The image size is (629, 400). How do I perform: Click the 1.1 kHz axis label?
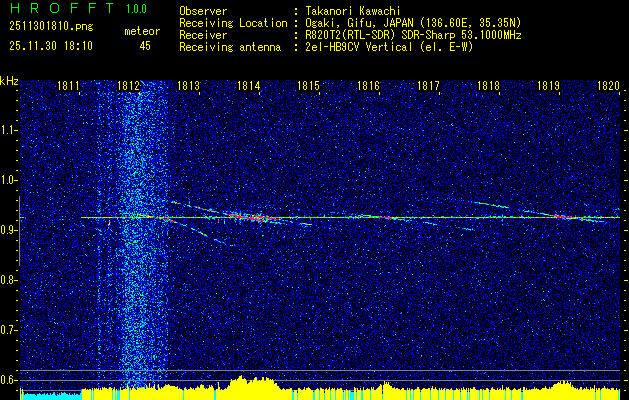pos(8,130)
